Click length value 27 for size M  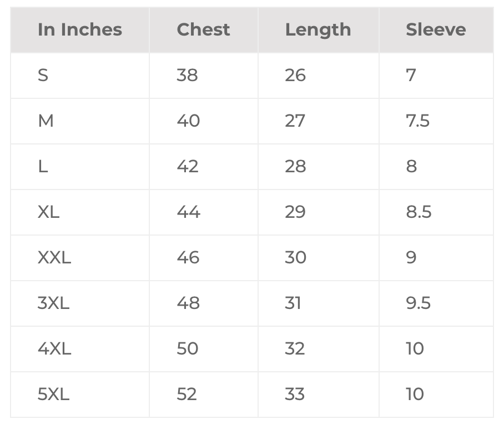coord(295,121)
